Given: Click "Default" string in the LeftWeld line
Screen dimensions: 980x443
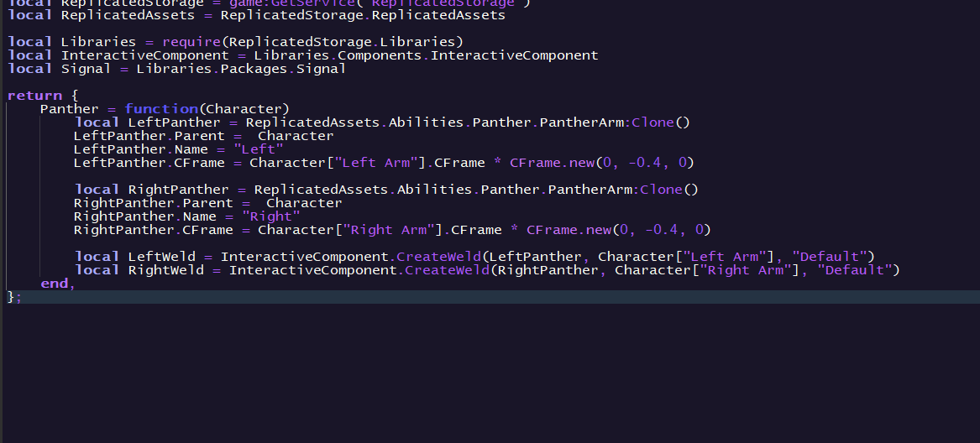Looking at the screenshot, I should (x=830, y=257).
